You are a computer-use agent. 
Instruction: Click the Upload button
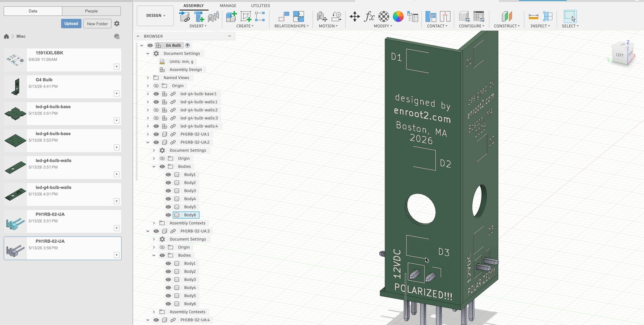tap(71, 24)
